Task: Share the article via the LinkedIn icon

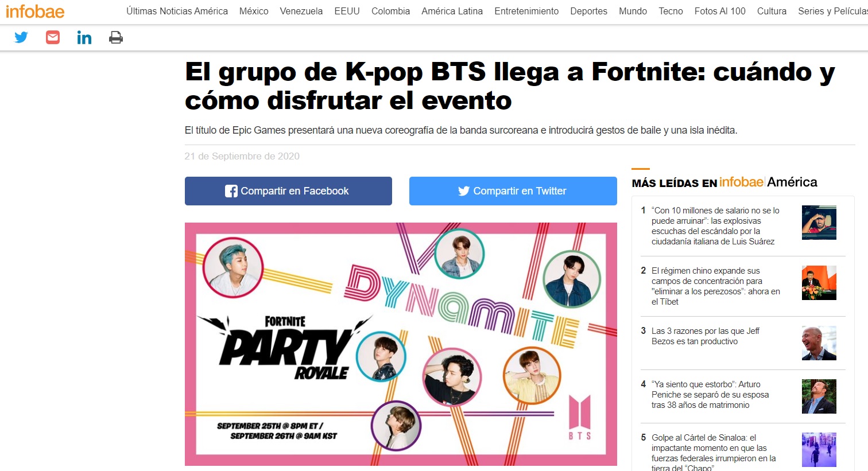Action: 84,38
